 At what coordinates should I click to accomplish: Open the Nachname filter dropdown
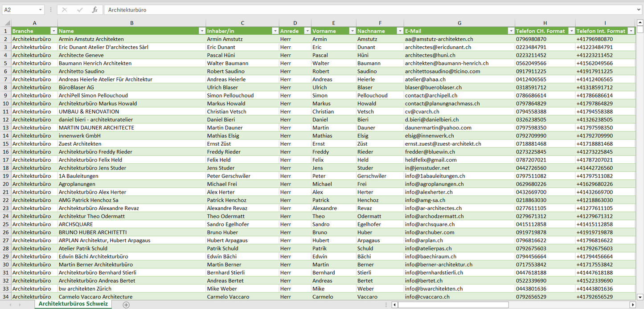[x=400, y=31]
